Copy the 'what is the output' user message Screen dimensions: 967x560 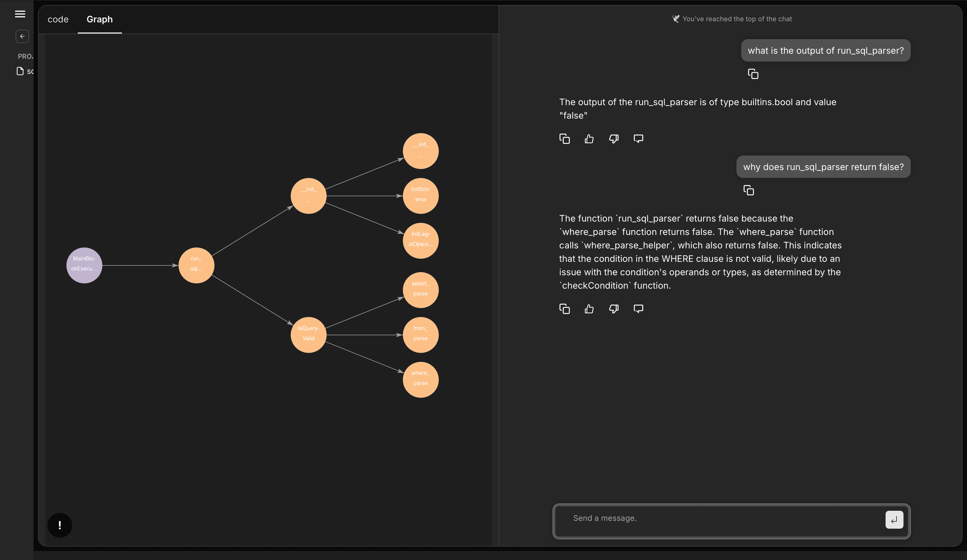coord(753,74)
